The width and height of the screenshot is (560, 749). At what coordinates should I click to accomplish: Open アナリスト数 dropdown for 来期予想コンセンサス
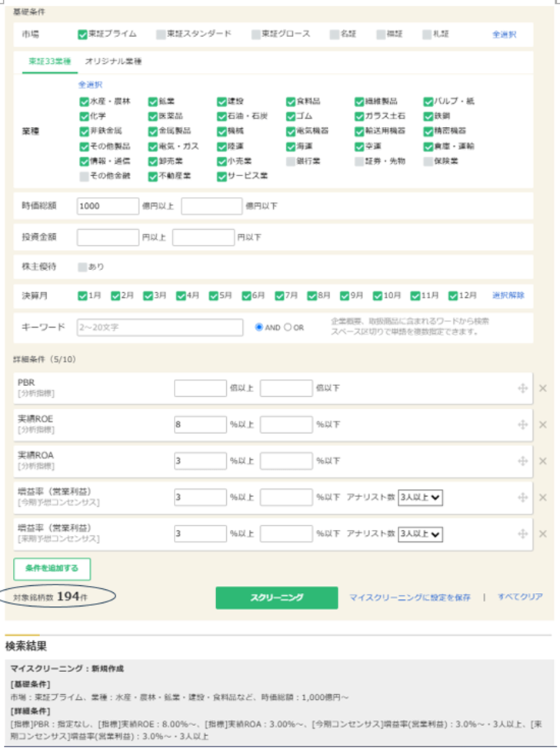[421, 534]
